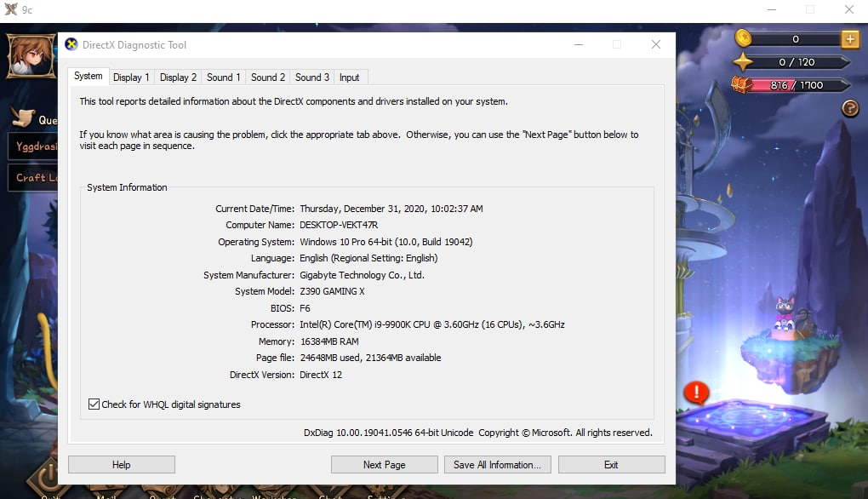The height and width of the screenshot is (499, 868).
Task: Click the Windows 10 Pro operating system value
Action: click(x=385, y=242)
